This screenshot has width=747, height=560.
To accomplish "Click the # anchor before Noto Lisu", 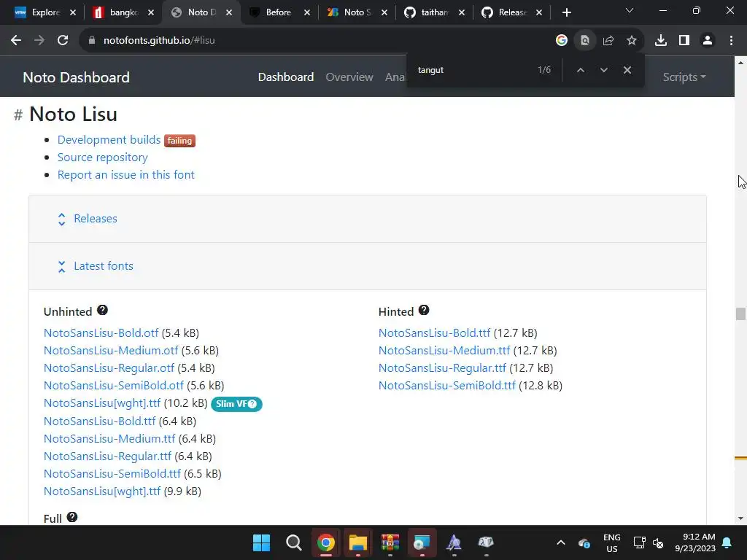I will 18,114.
